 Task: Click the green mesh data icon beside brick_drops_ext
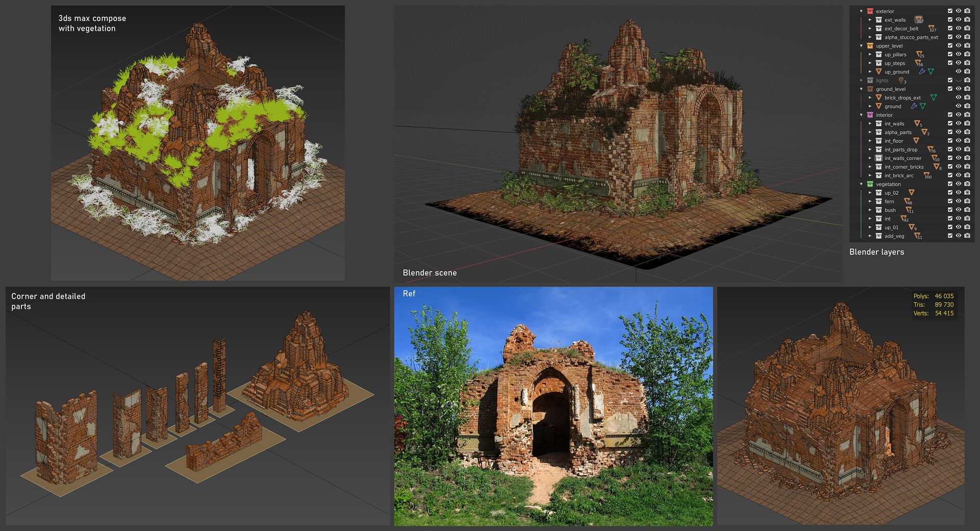[x=934, y=98]
